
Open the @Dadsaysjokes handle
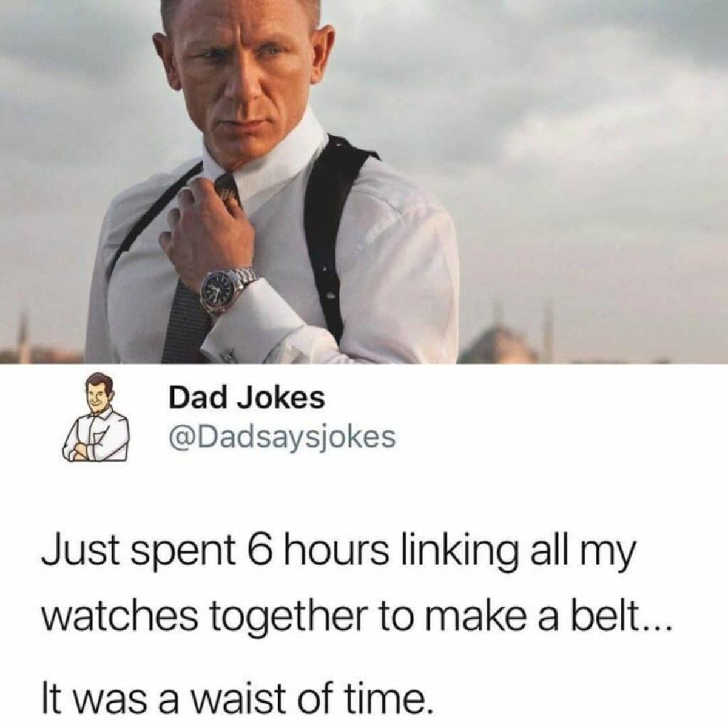pos(281,435)
